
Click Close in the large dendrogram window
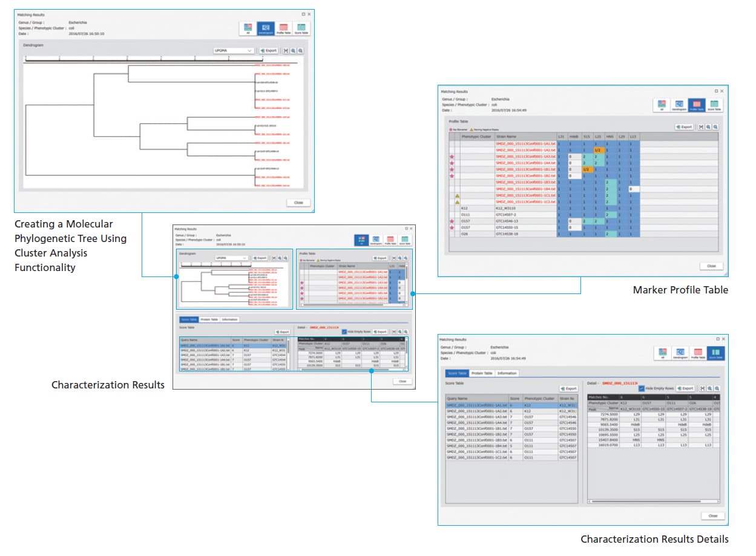tap(298, 203)
